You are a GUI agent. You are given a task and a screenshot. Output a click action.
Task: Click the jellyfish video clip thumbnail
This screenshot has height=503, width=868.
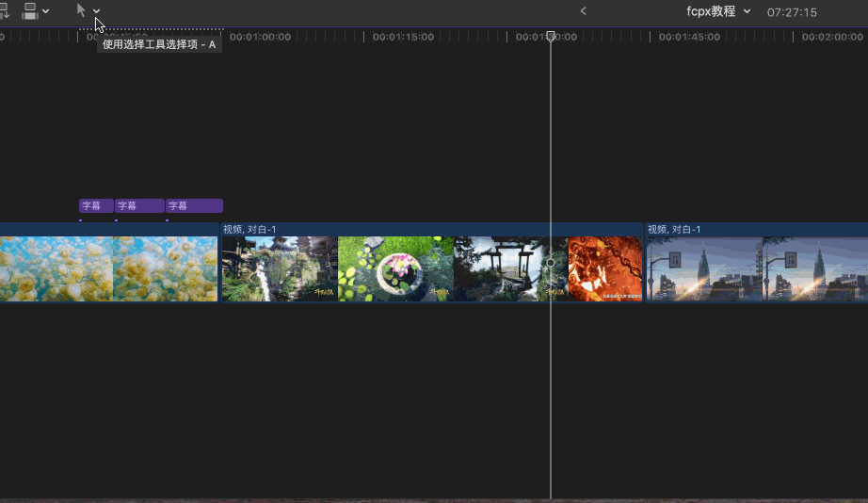tap(108, 268)
